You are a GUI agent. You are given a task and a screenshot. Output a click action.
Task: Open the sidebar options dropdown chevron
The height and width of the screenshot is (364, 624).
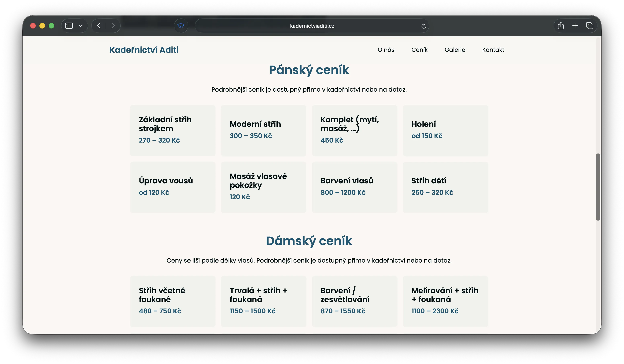pyautogui.click(x=80, y=26)
